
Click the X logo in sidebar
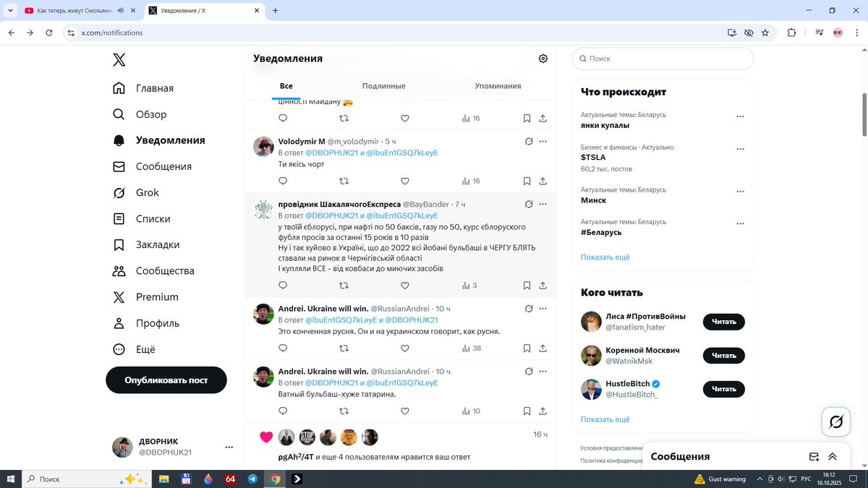119,60
